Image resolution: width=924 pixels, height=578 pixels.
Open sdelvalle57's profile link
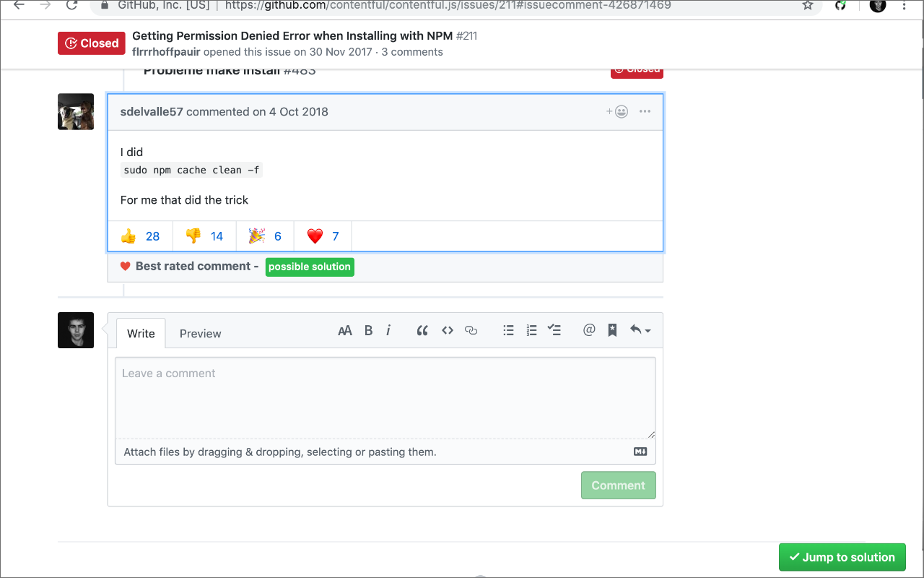152,111
